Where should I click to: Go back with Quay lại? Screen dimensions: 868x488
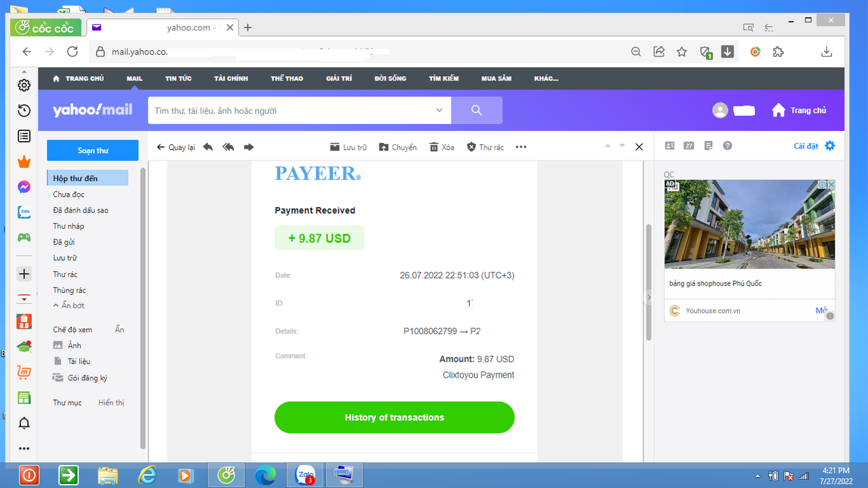coord(176,147)
